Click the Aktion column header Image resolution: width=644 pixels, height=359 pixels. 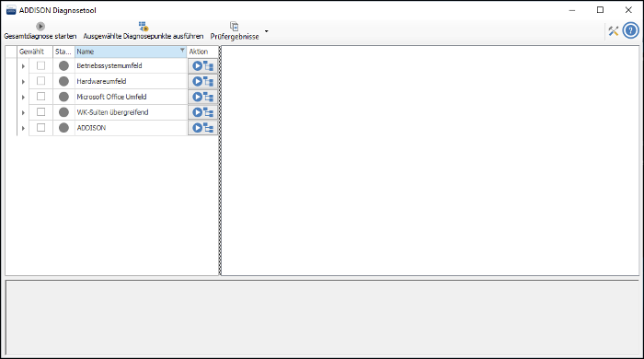pos(203,52)
